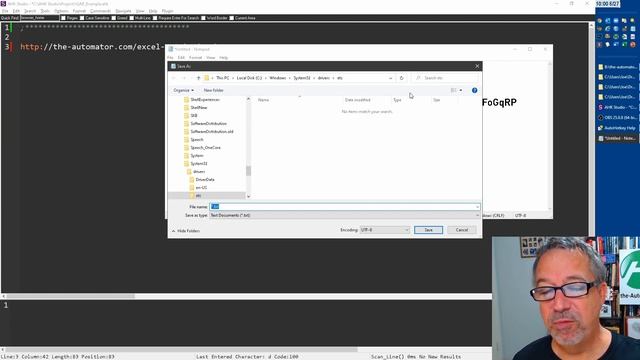Open AHK Studio Navigate menu
This screenshot has width=640, height=360.
tap(123, 11)
